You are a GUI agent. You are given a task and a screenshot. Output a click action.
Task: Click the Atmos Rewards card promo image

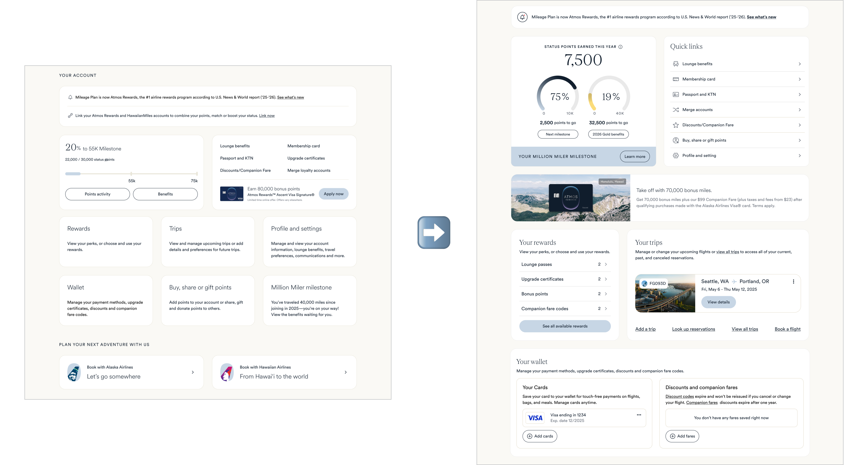(x=570, y=198)
